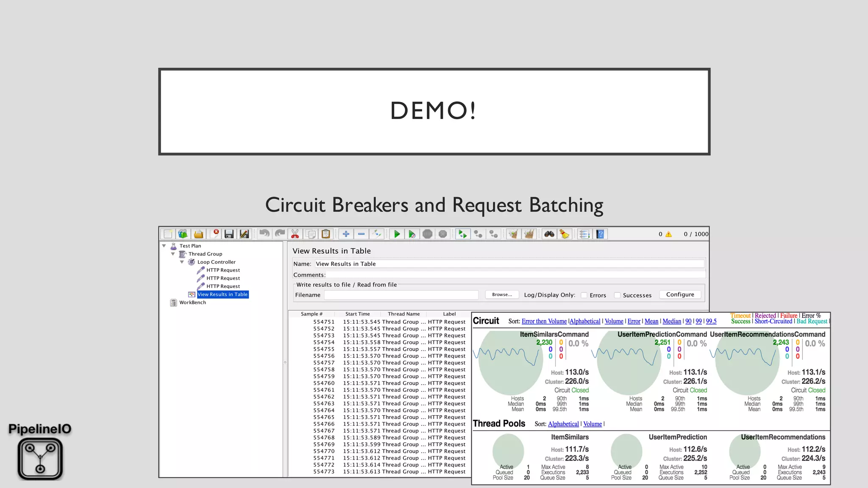The width and height of the screenshot is (868, 488).
Task: Enable the Errors checkbox
Action: pyautogui.click(x=584, y=295)
